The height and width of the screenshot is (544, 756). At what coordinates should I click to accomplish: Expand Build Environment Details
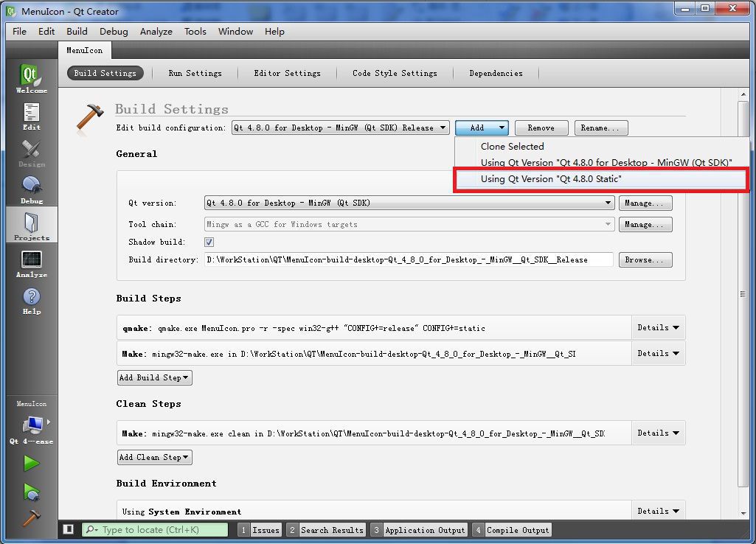click(x=658, y=511)
